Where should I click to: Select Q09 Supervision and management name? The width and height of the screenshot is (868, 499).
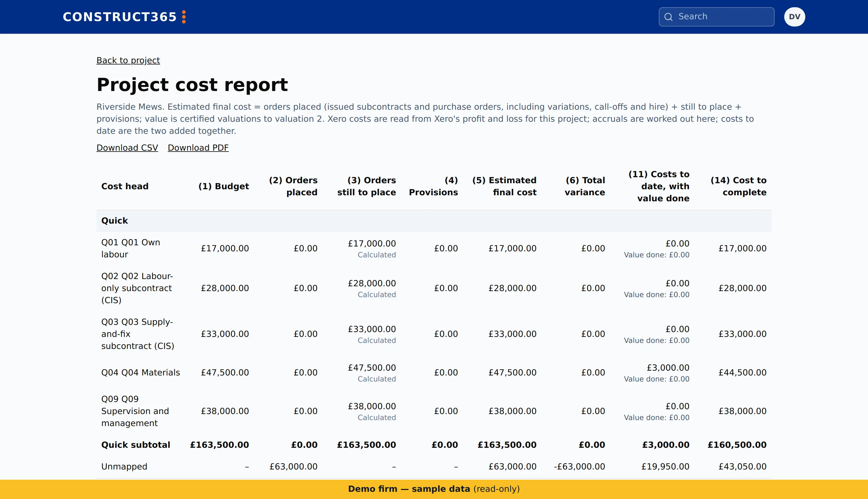(x=135, y=411)
